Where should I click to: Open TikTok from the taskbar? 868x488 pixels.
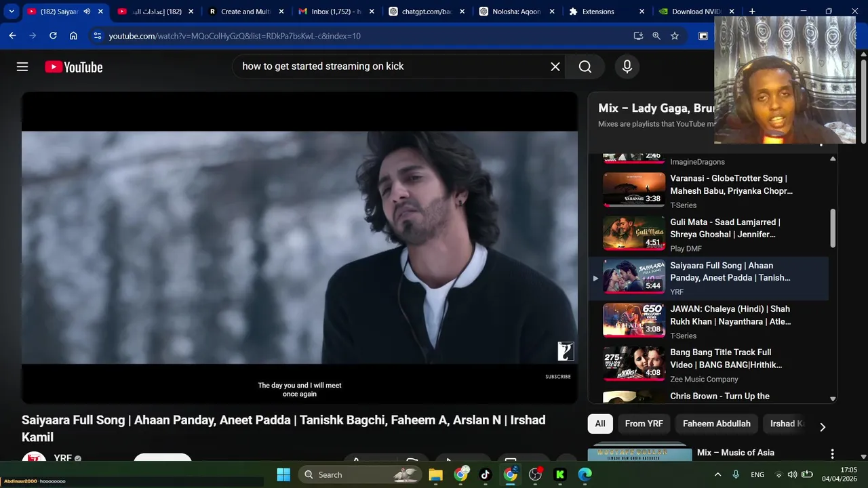point(486,474)
